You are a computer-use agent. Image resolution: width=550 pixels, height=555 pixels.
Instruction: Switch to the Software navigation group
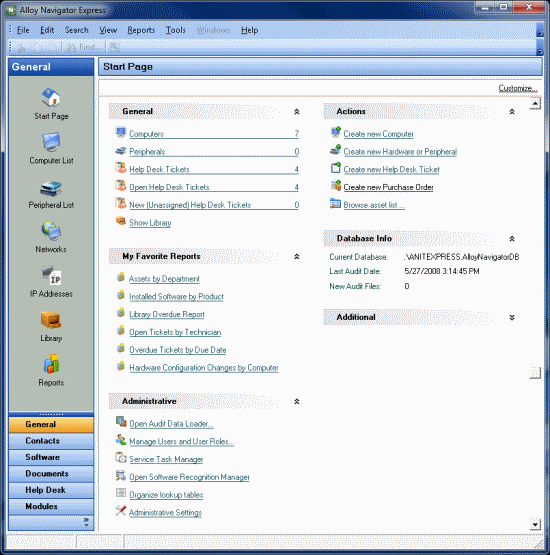click(x=51, y=457)
